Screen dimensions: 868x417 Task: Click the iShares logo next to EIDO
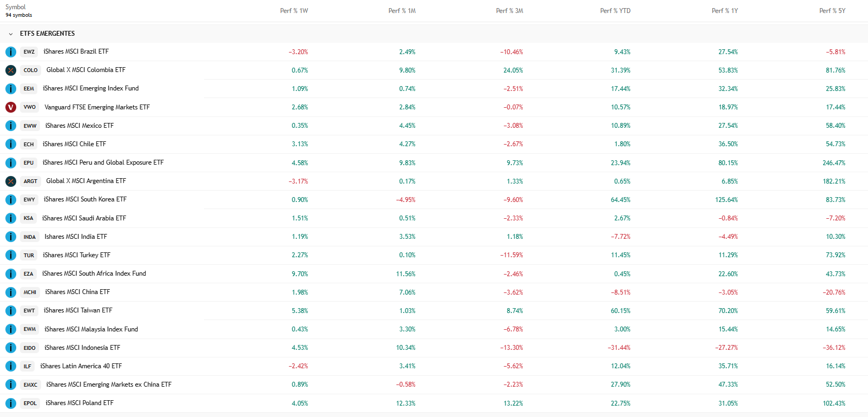coord(10,348)
